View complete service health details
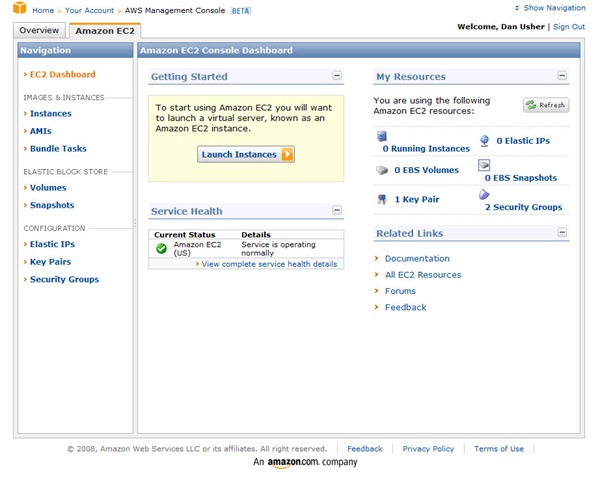This screenshot has width=598, height=480. pos(269,264)
